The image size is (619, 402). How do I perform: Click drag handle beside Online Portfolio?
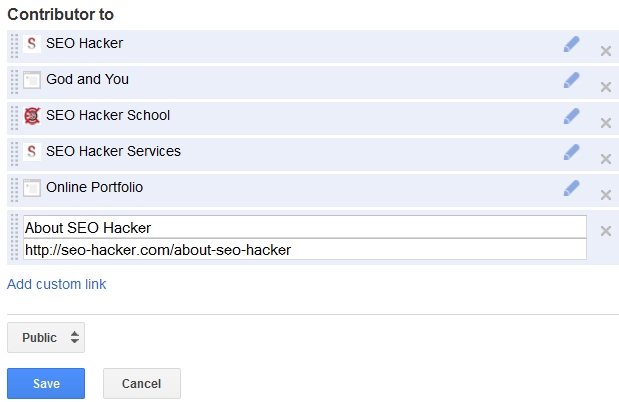click(x=14, y=189)
